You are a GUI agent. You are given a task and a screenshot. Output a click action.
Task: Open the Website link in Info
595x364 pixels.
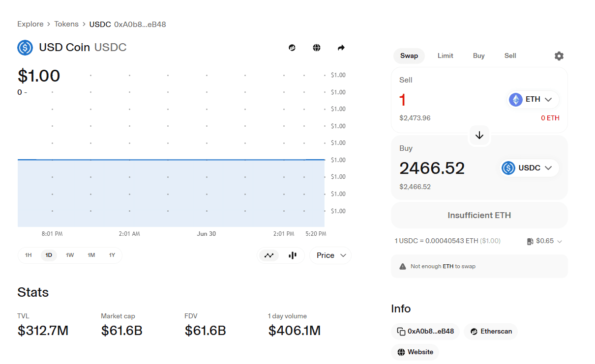[x=415, y=352]
